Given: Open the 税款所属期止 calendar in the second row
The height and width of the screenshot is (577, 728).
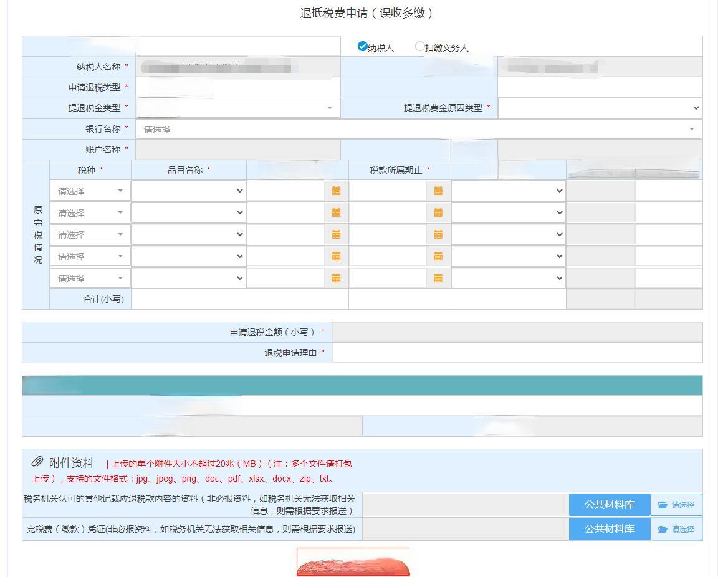Looking at the screenshot, I should tap(438, 212).
